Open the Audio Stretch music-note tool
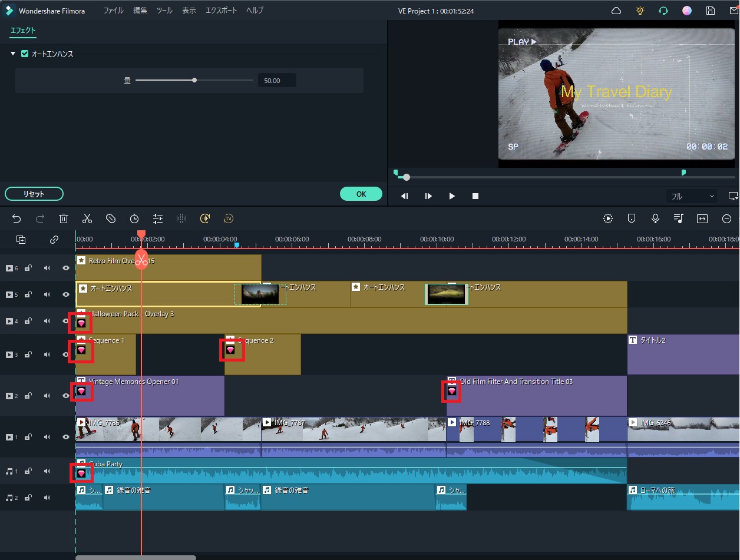 (x=679, y=218)
